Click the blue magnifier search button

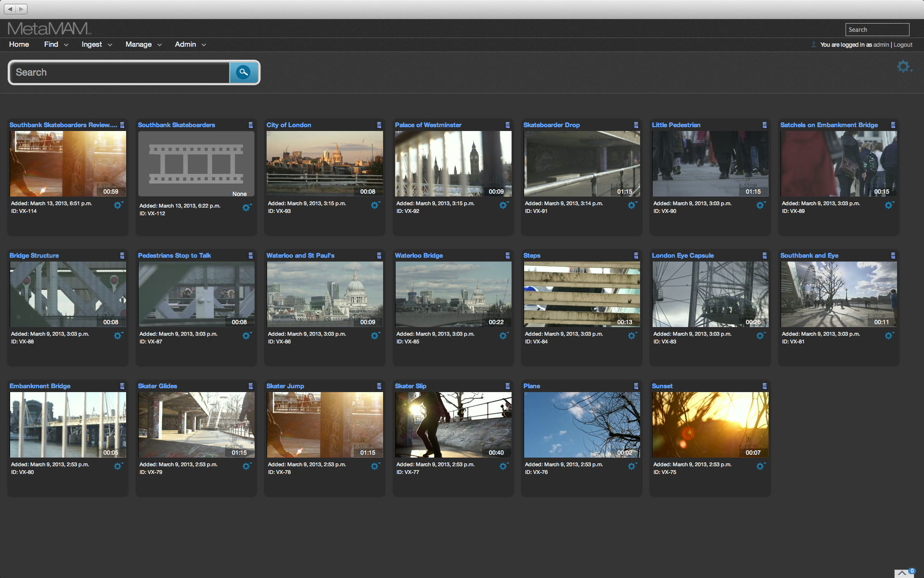(244, 72)
